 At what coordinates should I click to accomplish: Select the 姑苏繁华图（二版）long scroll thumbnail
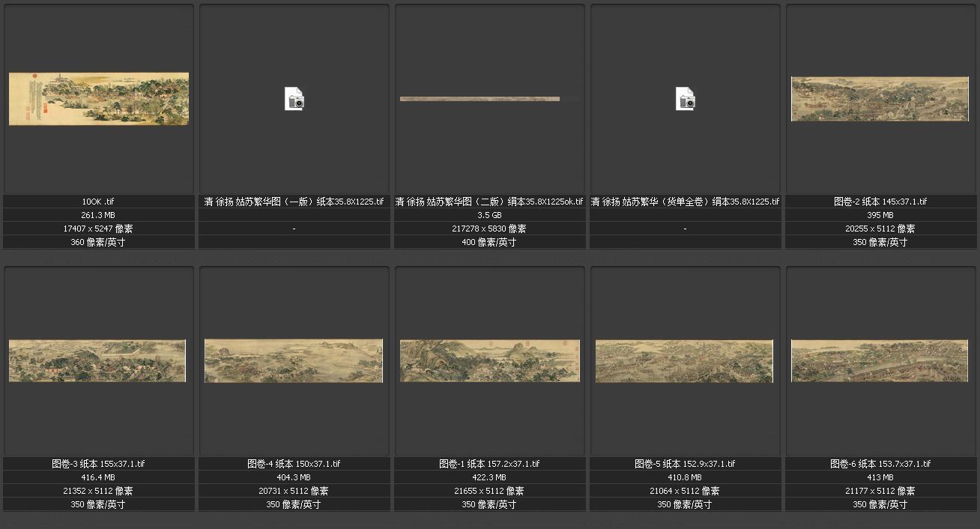pyautogui.click(x=480, y=99)
